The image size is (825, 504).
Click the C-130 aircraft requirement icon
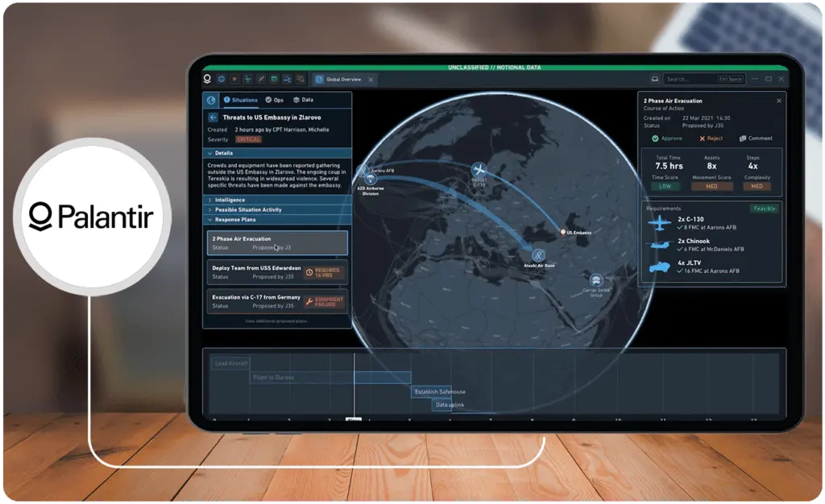pos(659,223)
